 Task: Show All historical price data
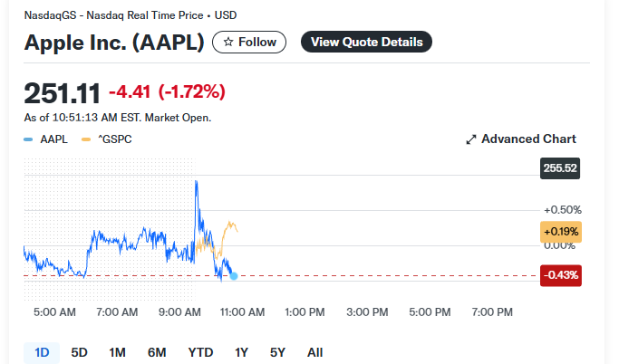pyautogui.click(x=314, y=352)
